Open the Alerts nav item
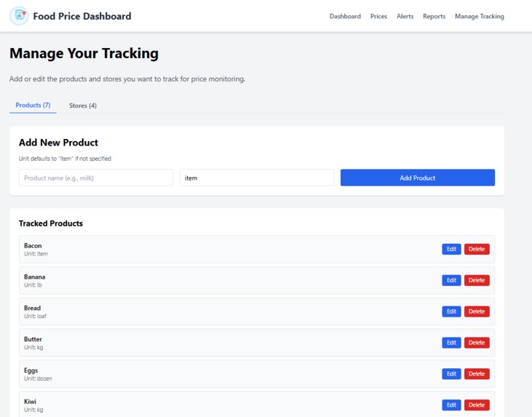This screenshot has width=532, height=417. pyautogui.click(x=405, y=16)
